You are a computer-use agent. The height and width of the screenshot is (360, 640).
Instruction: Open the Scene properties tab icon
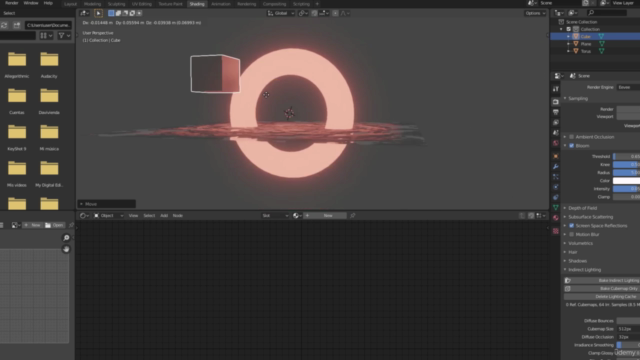click(556, 133)
